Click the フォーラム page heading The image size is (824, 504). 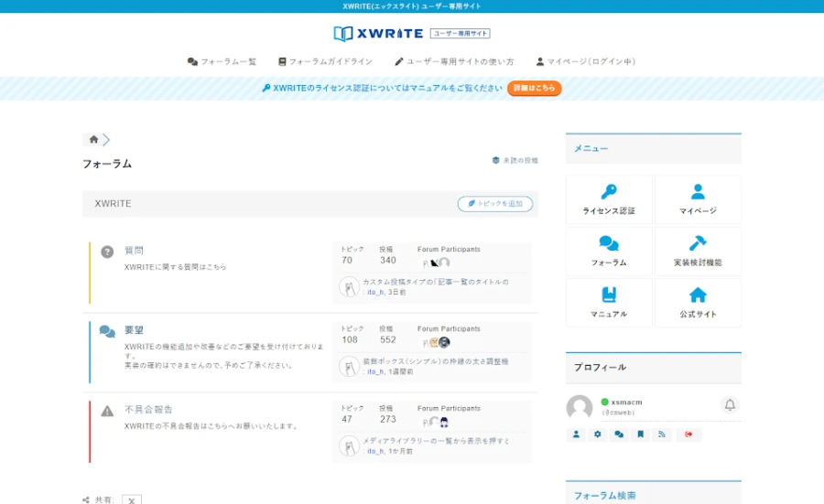107,164
